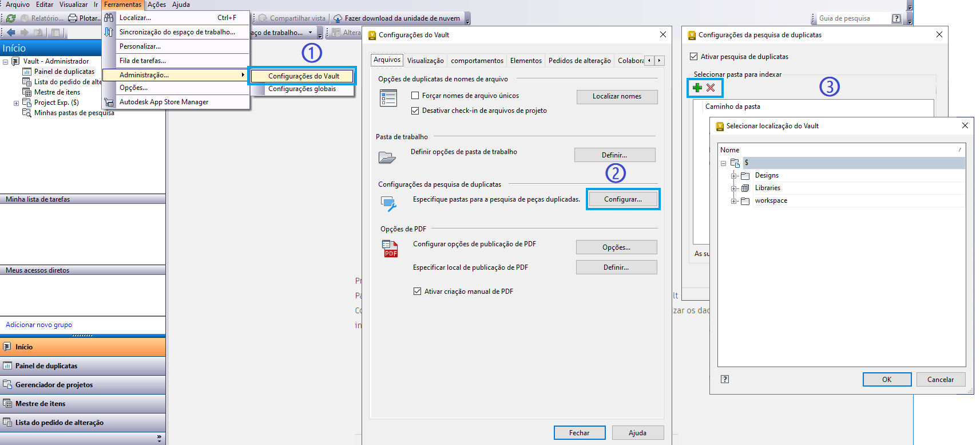Screen dimensions: 980x445
Task: Enable Forçar nomes de arquivo únicos checkbox
Action: (x=415, y=96)
